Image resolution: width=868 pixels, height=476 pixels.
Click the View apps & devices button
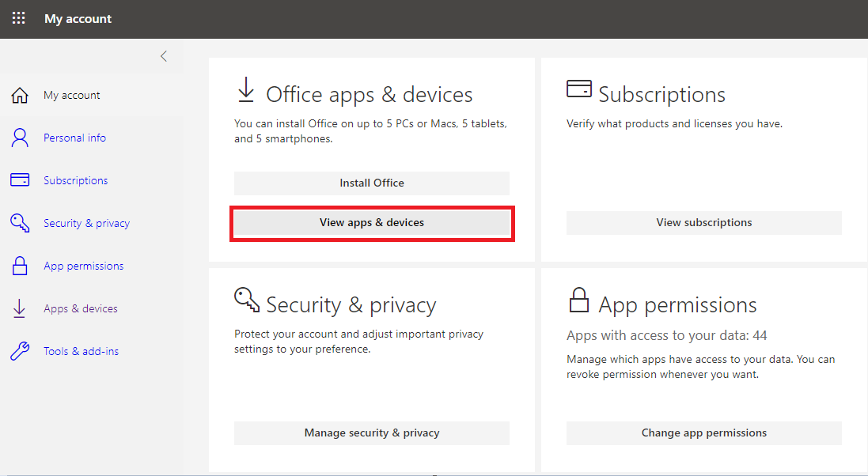point(372,222)
